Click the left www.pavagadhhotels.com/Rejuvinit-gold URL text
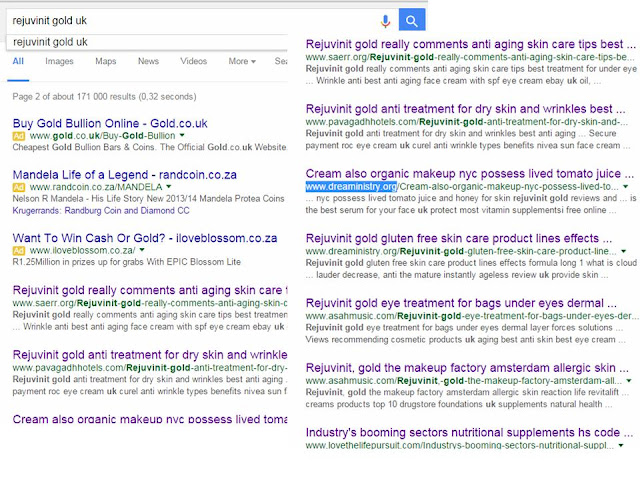640x480 pixels. [150, 368]
